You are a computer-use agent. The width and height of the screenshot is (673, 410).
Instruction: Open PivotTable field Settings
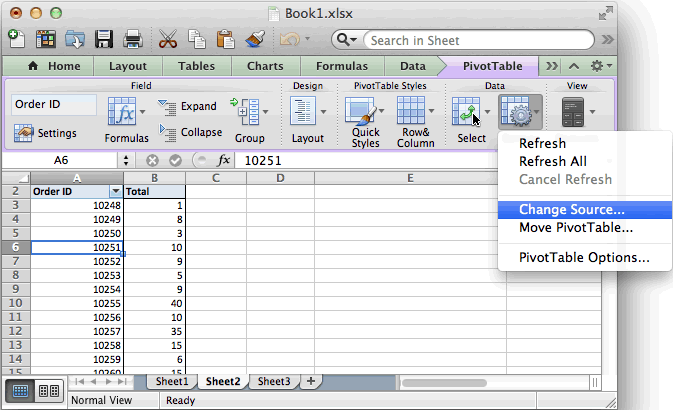(45, 133)
